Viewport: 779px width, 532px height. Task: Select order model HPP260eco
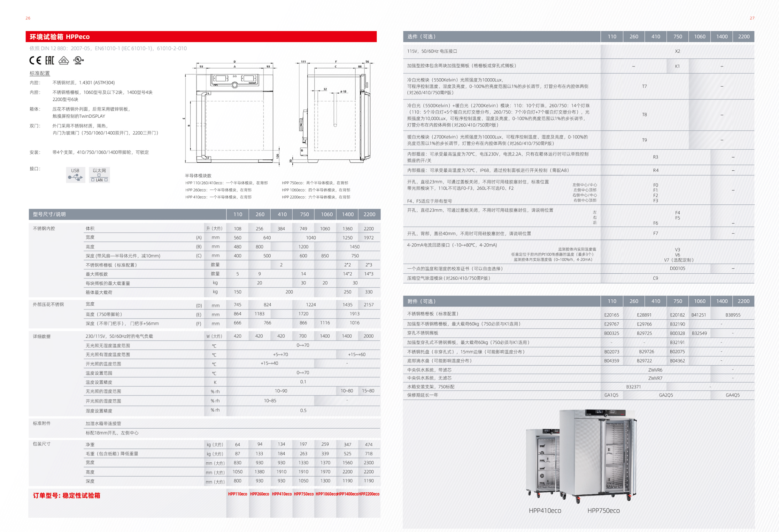click(260, 494)
